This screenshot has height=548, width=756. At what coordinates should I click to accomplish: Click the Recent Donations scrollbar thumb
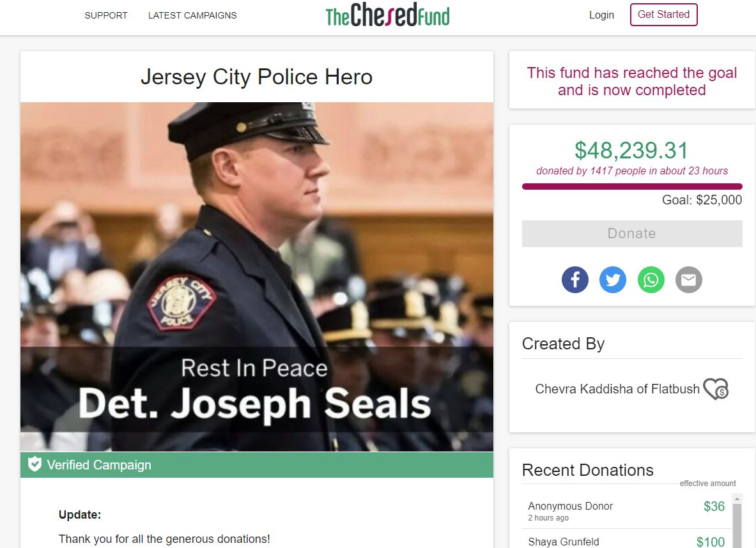736,526
